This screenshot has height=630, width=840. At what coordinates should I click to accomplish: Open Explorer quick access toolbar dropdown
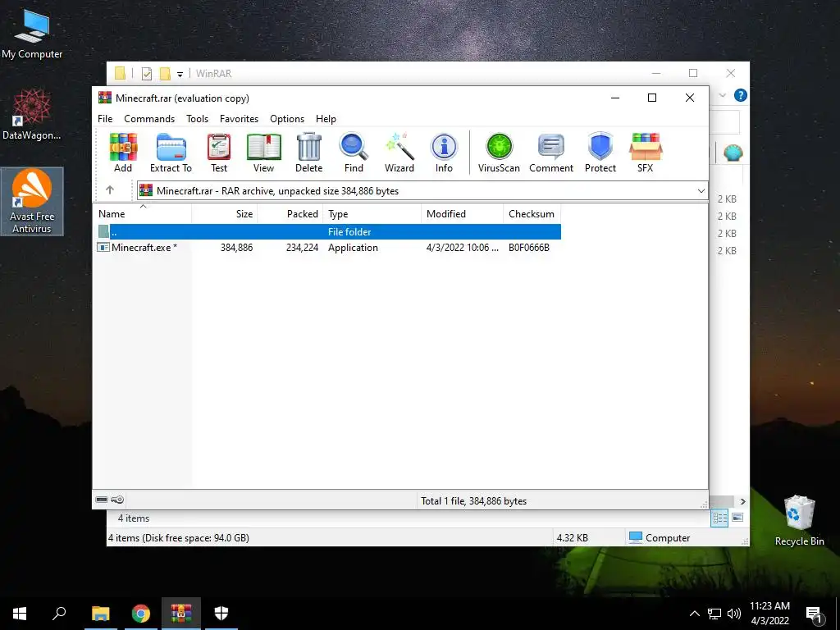(x=180, y=75)
